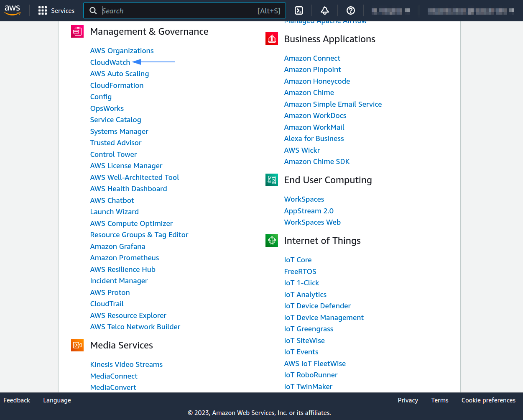Open AWS License Manager
This screenshot has width=523, height=420.
(126, 166)
